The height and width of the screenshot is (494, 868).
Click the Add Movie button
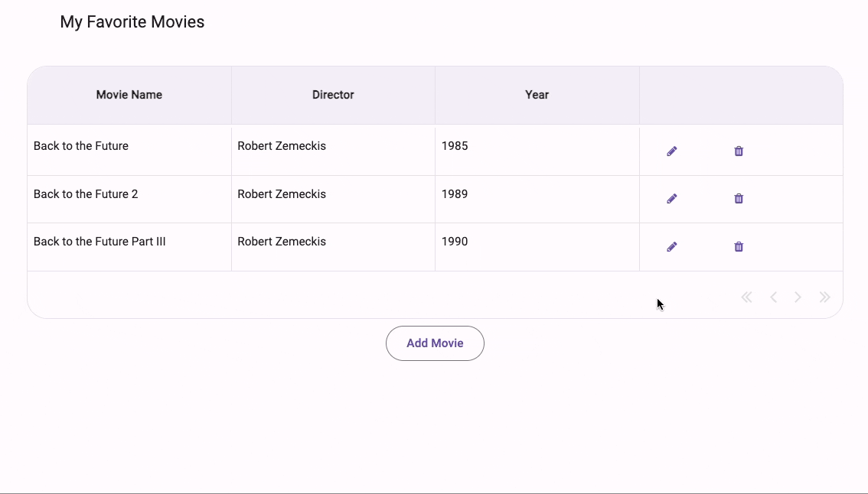(434, 343)
